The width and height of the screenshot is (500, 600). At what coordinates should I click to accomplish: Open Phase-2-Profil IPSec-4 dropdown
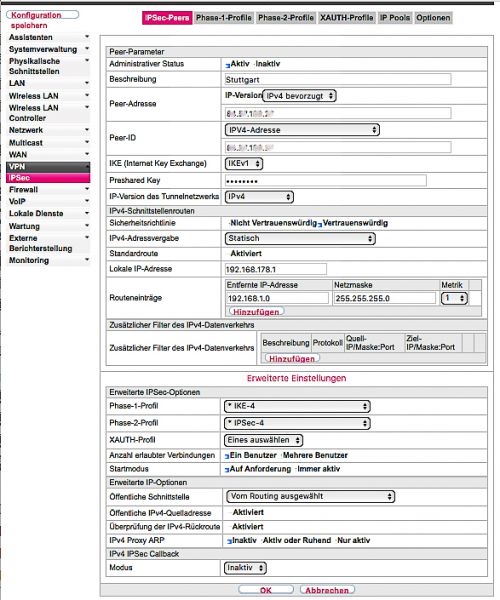point(297,423)
